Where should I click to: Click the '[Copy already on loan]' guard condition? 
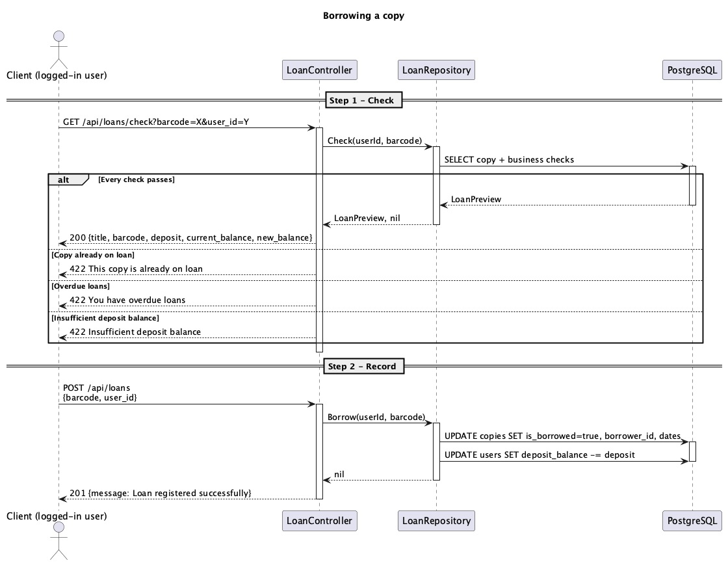coord(93,255)
